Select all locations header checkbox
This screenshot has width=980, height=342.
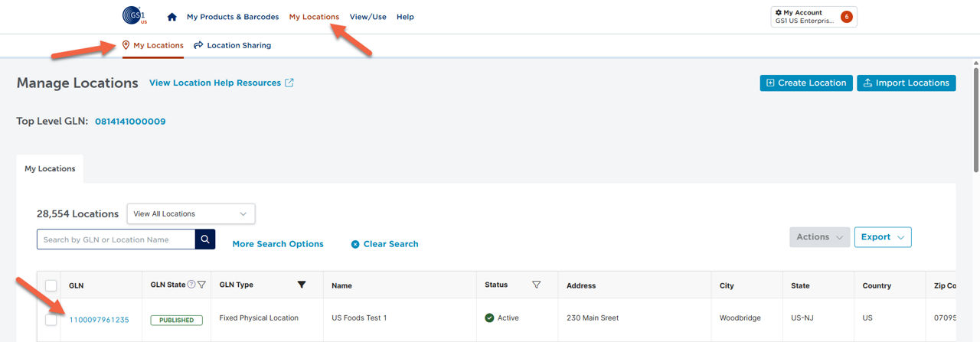(x=51, y=285)
